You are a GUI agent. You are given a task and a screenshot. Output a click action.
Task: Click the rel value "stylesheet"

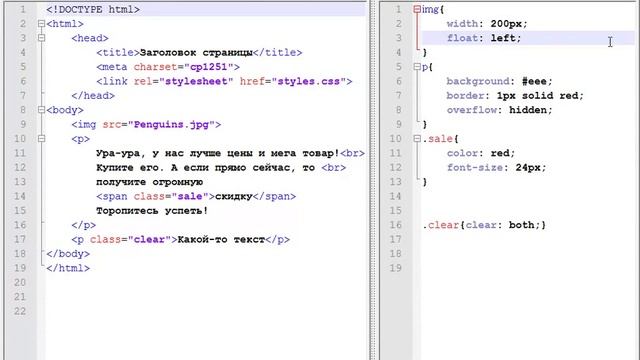pos(196,81)
